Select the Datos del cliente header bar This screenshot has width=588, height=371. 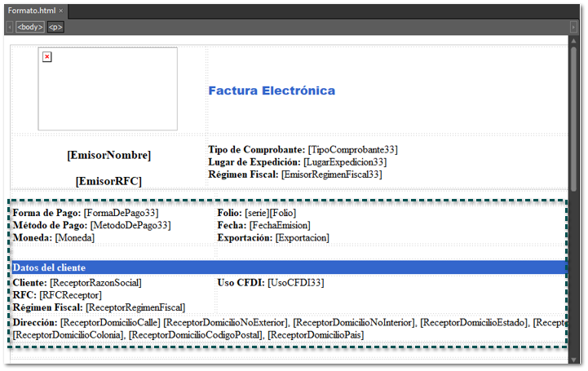(x=285, y=267)
